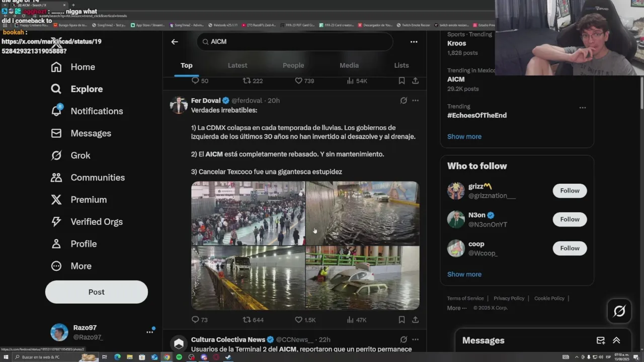Image resolution: width=644 pixels, height=362 pixels.
Task: Open Cookie Policy link
Action: click(x=549, y=298)
